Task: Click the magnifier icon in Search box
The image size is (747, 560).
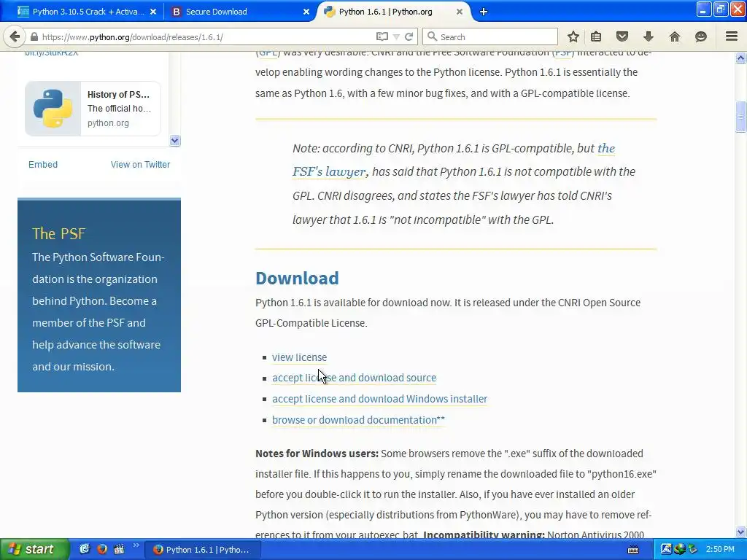Action: [432, 36]
